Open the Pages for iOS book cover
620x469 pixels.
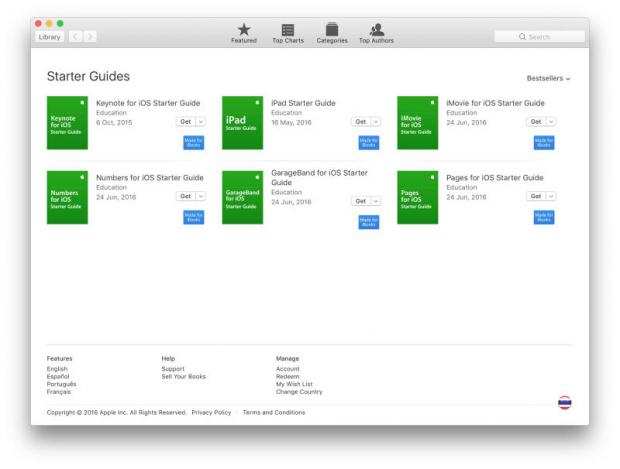[418, 197]
